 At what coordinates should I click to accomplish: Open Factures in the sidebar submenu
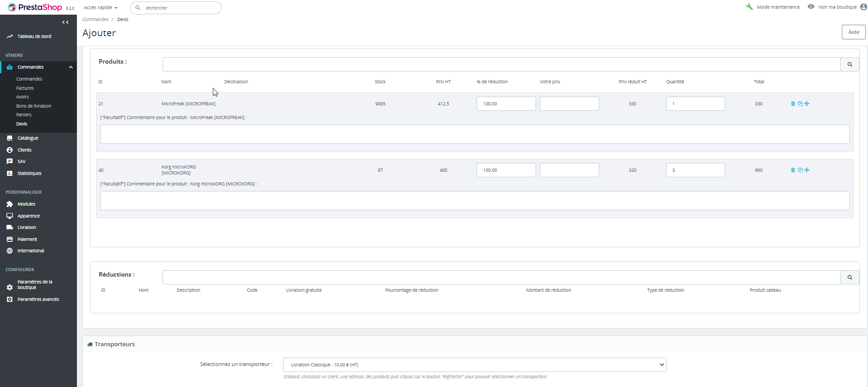25,88
